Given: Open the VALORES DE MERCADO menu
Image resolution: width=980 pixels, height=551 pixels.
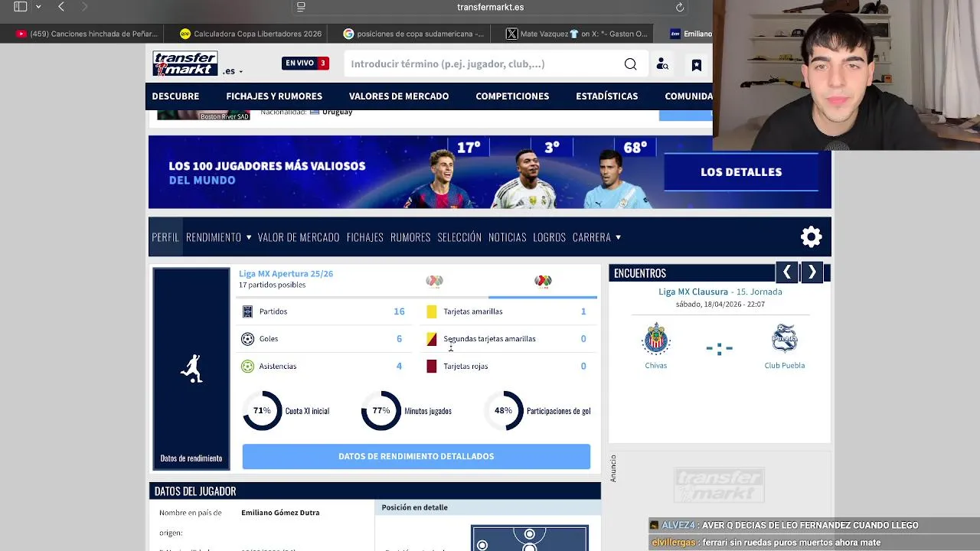Looking at the screenshot, I should tap(399, 96).
